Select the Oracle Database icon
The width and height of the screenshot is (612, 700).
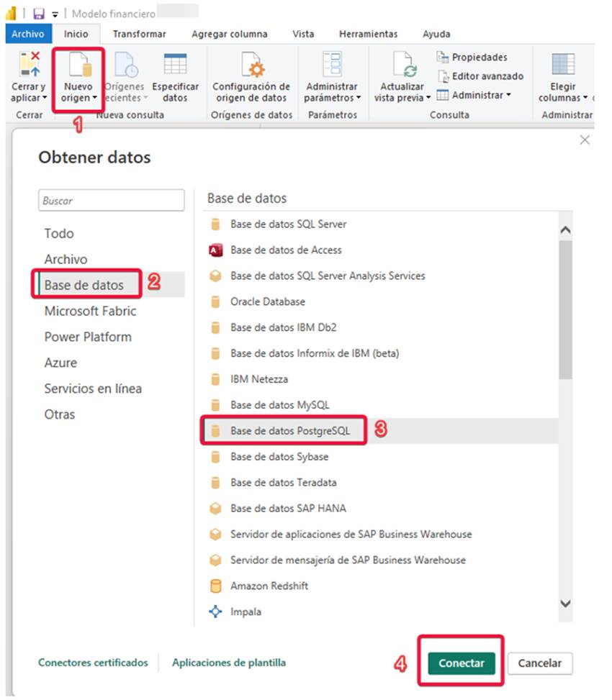tap(215, 301)
